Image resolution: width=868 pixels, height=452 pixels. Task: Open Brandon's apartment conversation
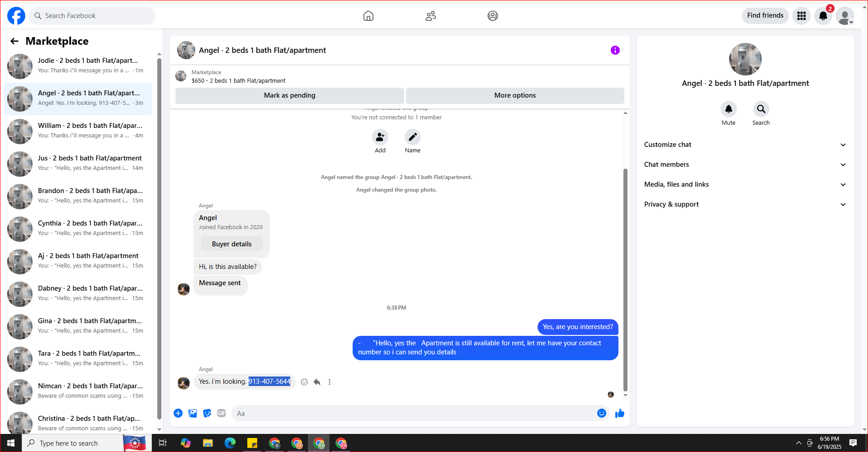click(78, 196)
